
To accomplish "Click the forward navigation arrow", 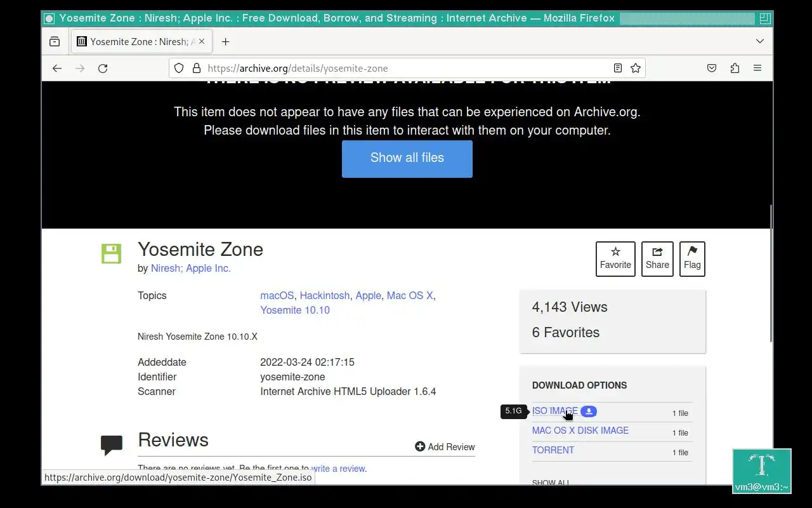I will pos(80,68).
